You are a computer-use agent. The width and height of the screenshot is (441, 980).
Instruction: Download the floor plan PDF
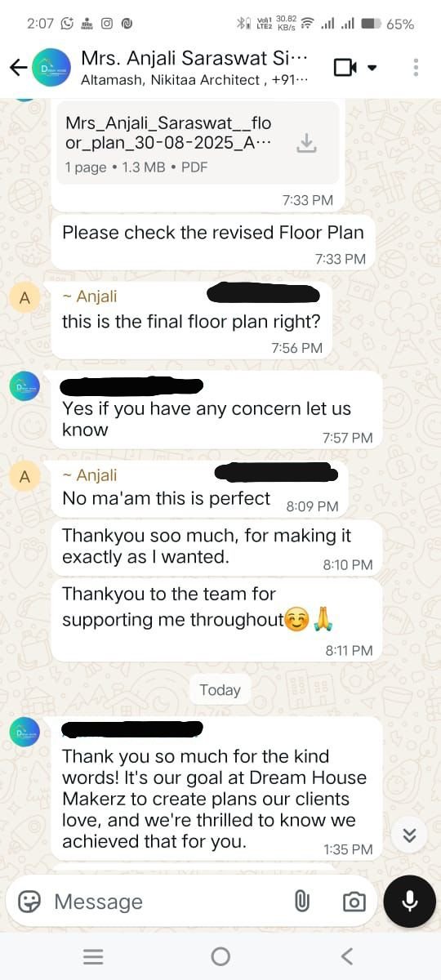click(306, 144)
